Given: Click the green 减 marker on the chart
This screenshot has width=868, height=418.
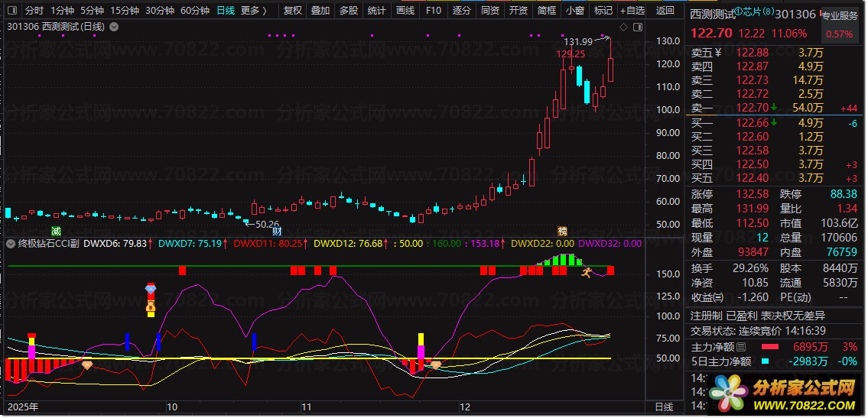Looking at the screenshot, I should [x=55, y=231].
